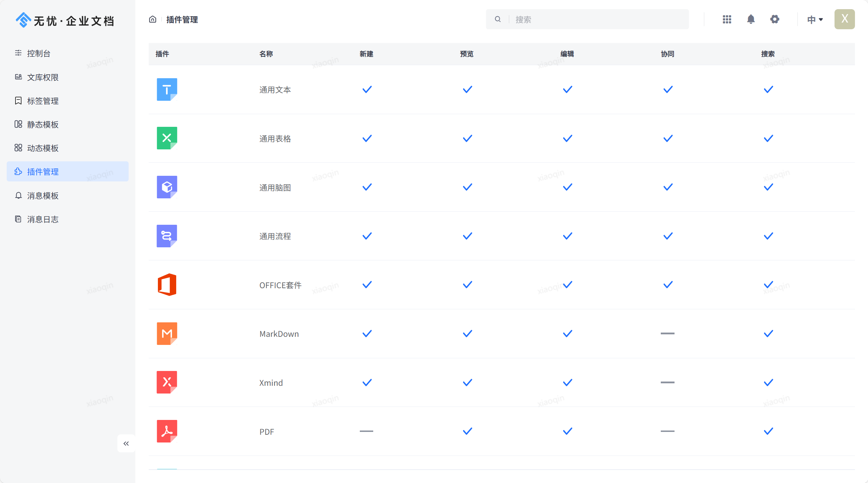Viewport: 868px width, 483px height.
Task: Click the Xmind name cell
Action: [x=271, y=383]
